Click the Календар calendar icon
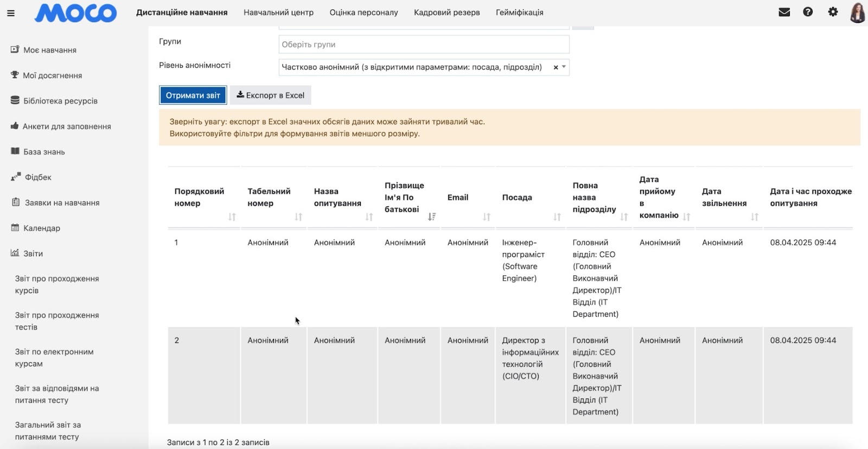This screenshot has height=449, width=868. pos(15,227)
